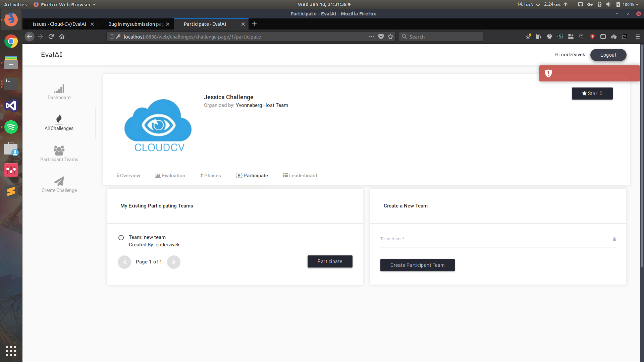Focus the Team Name input field
Viewport: 644px width, 362px height.
tap(498, 239)
